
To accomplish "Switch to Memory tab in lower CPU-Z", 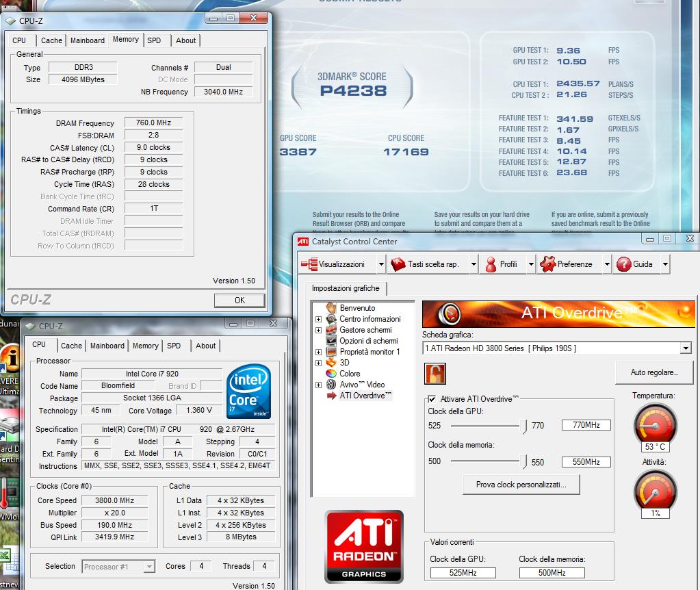I will coord(146,346).
